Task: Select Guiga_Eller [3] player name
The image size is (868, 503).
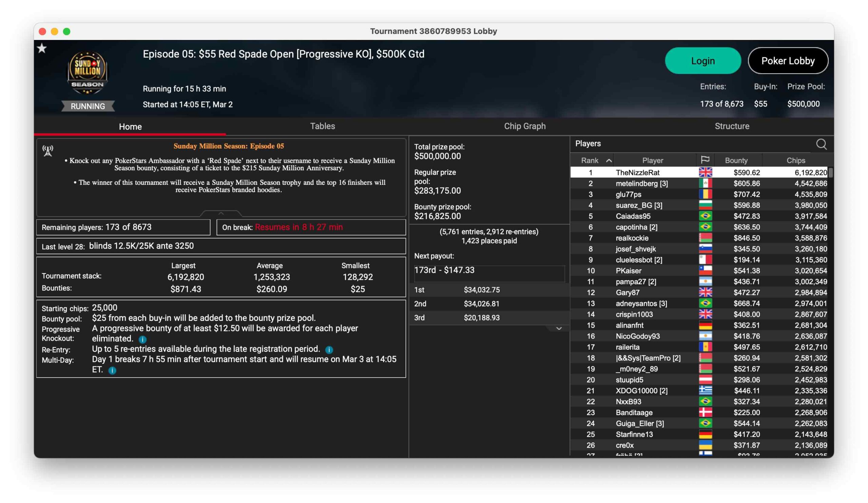Action: (x=639, y=423)
